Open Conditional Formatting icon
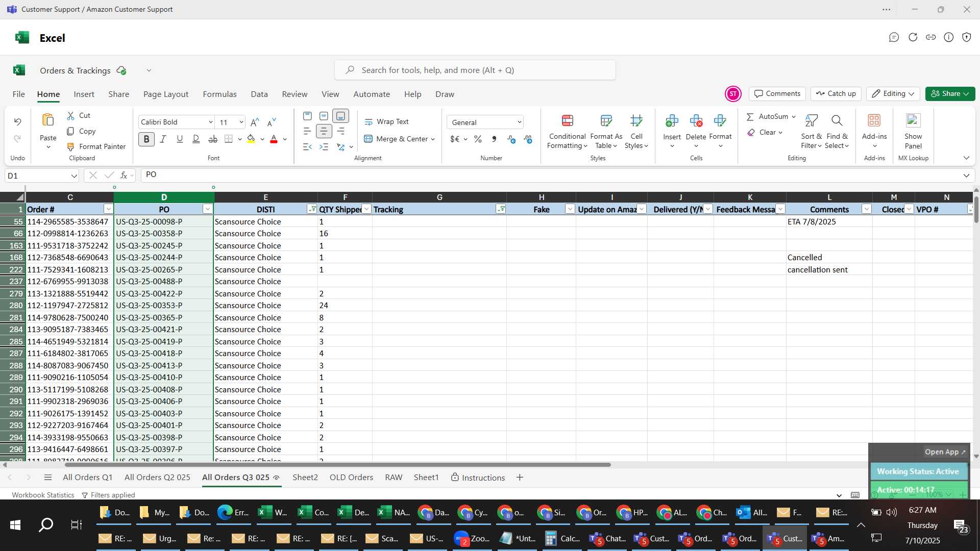The height and width of the screenshot is (551, 980). tap(567, 120)
